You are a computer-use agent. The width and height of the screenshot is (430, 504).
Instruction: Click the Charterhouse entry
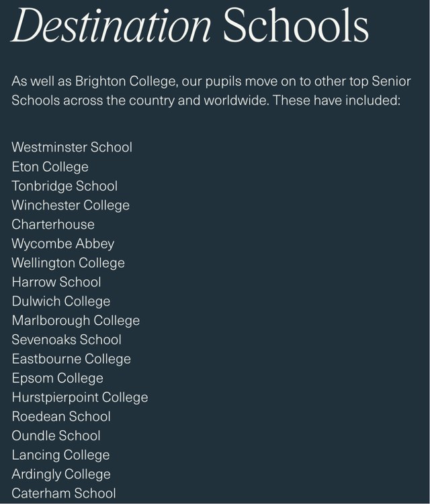[x=53, y=224]
